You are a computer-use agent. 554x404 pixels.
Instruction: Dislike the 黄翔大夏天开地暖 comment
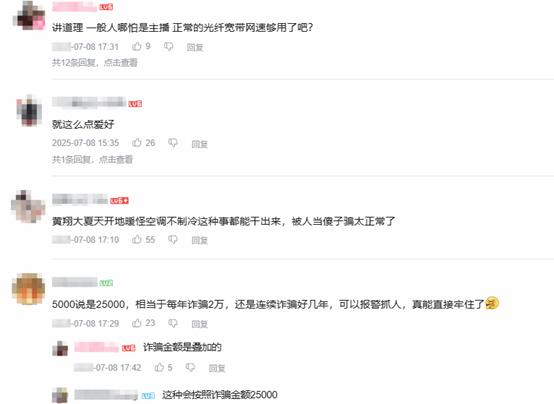pos(172,240)
